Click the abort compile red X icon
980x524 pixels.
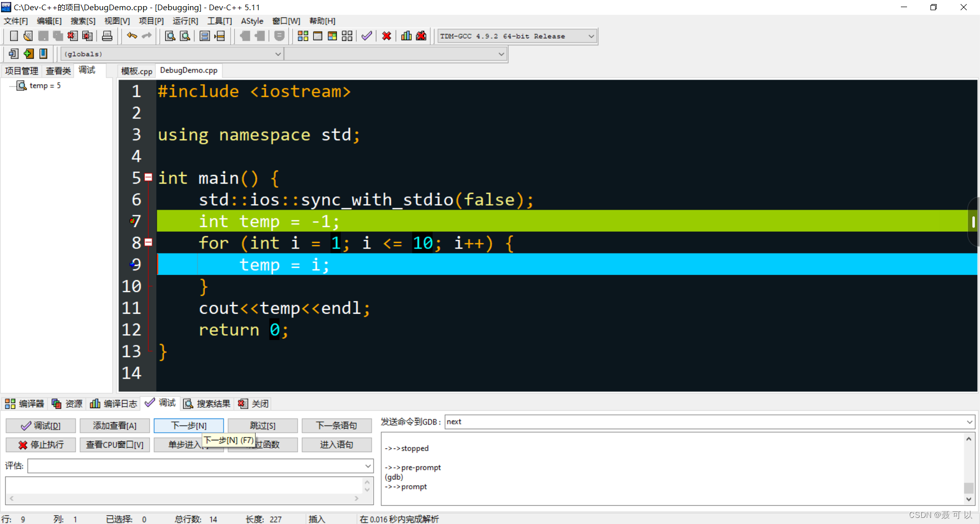click(x=386, y=36)
